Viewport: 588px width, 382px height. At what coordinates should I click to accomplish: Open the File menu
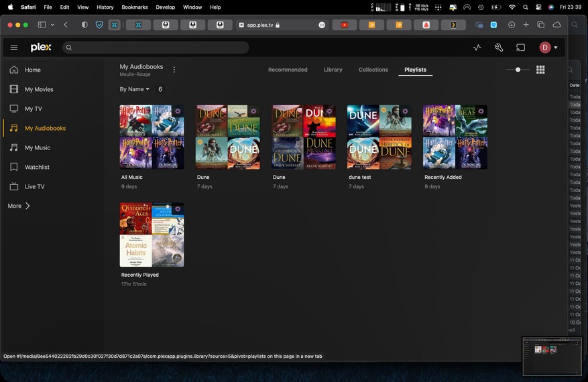click(x=48, y=7)
